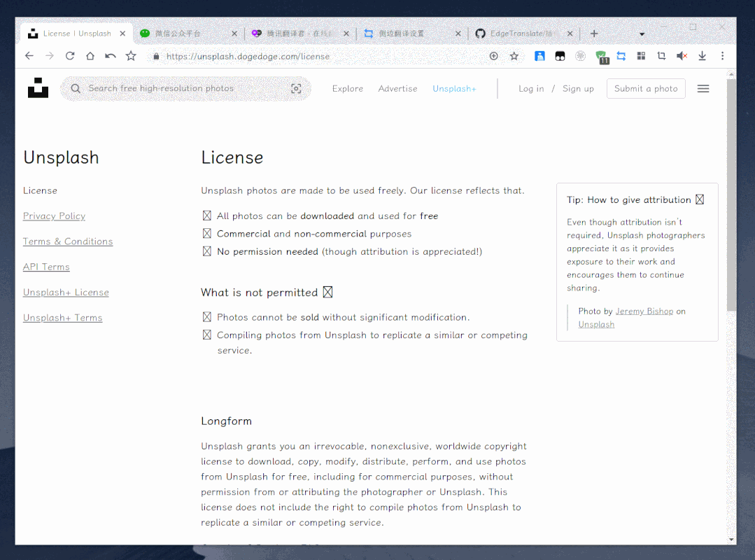
Task: Reload the page with the refresh icon
Action: [x=70, y=56]
